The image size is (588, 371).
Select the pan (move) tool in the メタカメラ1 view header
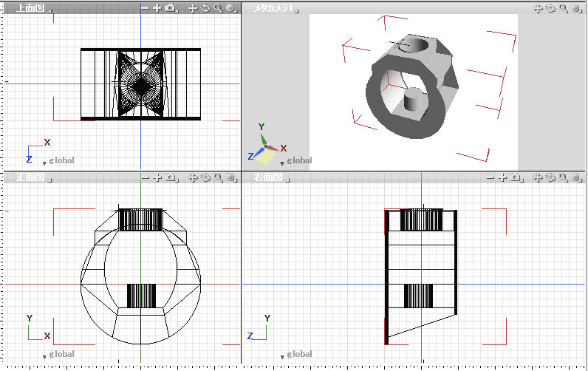537,8
